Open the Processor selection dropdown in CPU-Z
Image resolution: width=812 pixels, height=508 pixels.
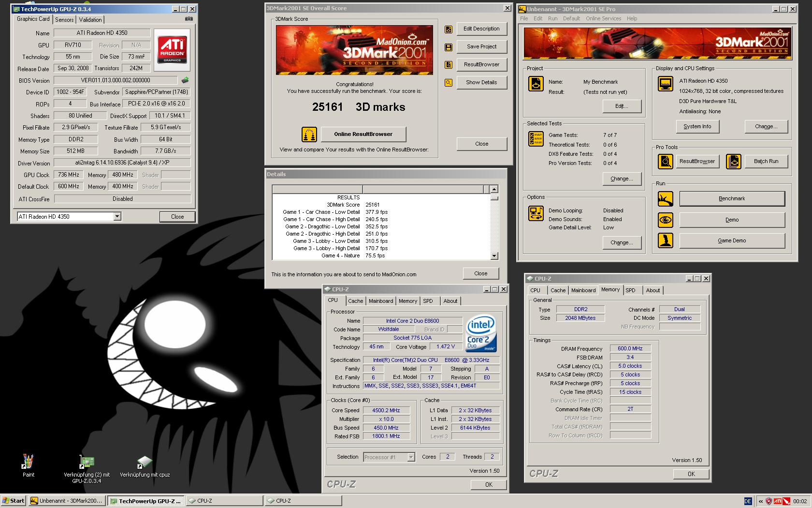tap(411, 457)
